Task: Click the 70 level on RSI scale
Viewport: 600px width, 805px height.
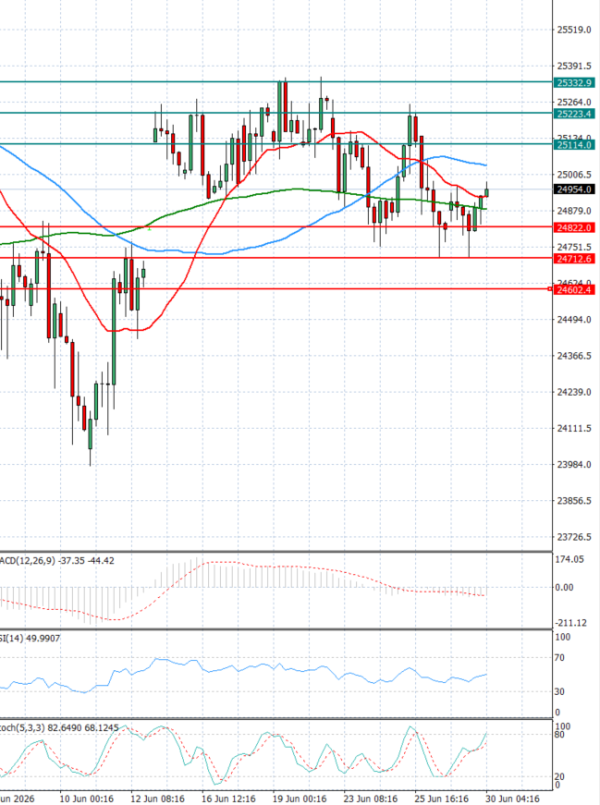Action: pyautogui.click(x=560, y=658)
